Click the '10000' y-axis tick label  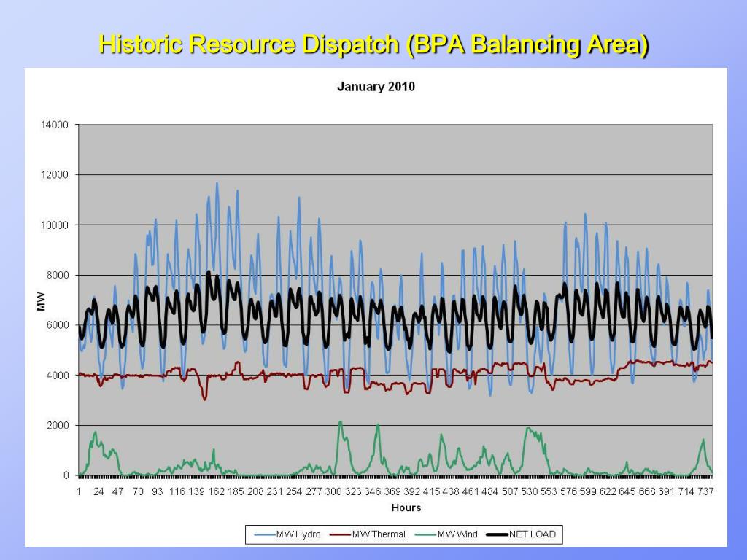click(x=55, y=225)
